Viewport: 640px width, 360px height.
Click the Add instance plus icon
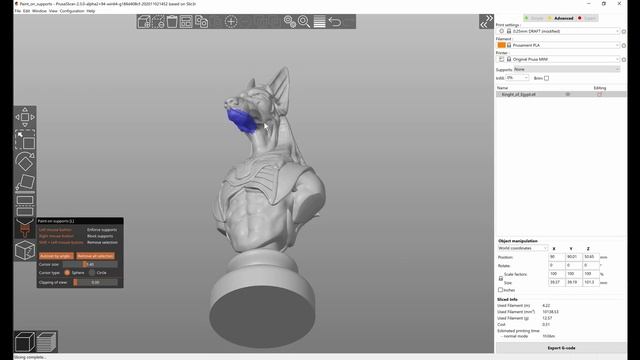point(231,22)
